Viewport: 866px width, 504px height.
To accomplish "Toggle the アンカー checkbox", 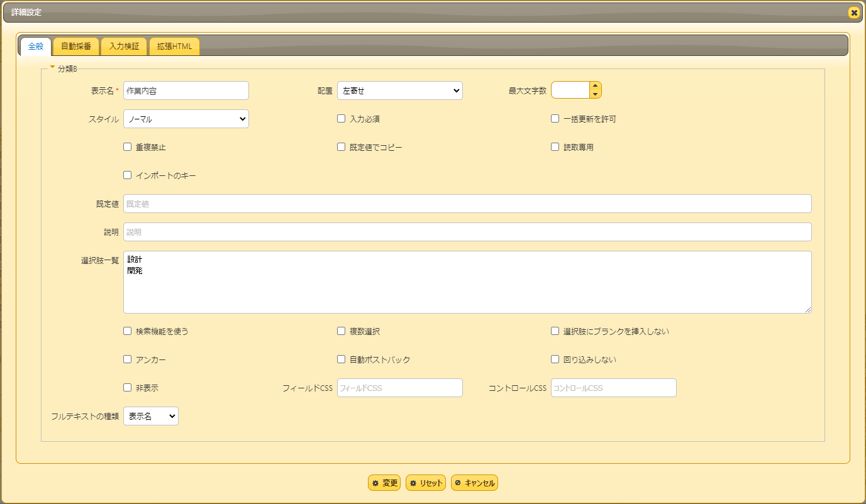I will click(128, 359).
